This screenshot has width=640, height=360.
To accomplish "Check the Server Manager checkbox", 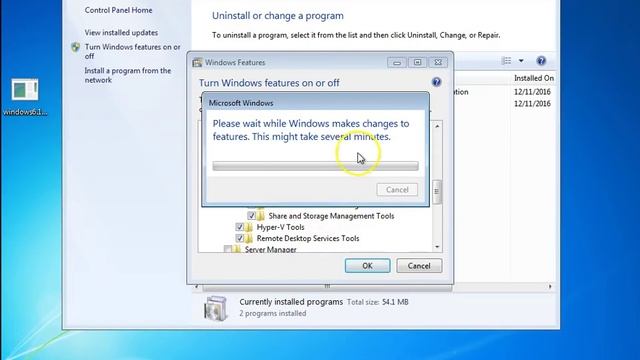I will coord(228,249).
